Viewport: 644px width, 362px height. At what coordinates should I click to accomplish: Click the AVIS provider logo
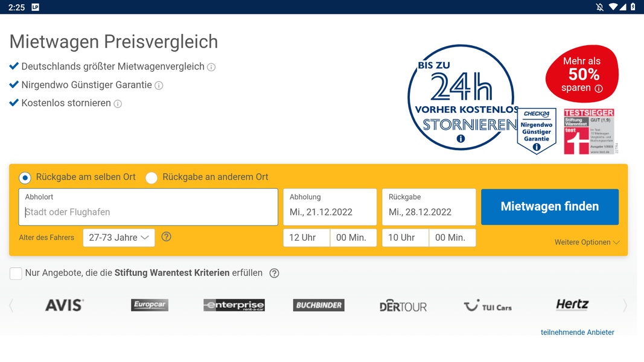pos(65,305)
